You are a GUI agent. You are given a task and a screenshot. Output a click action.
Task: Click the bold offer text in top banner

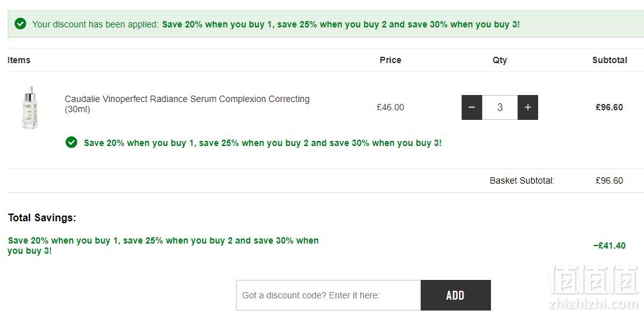341,24
